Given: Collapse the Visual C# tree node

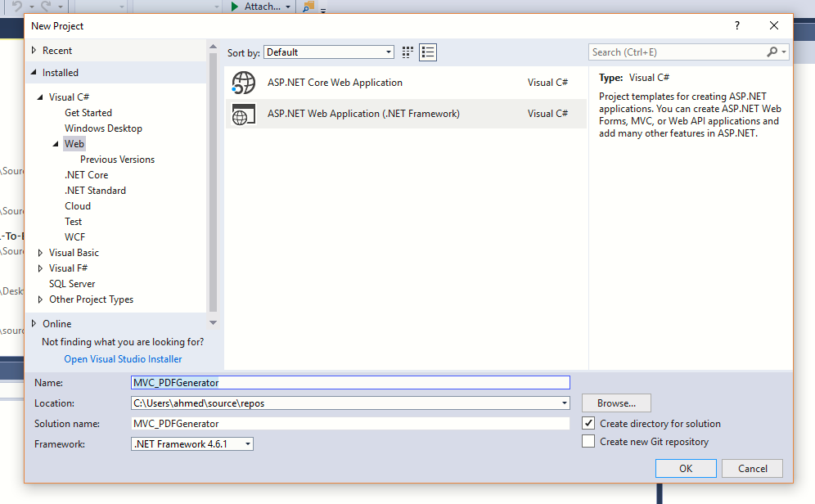Looking at the screenshot, I should pos(40,97).
